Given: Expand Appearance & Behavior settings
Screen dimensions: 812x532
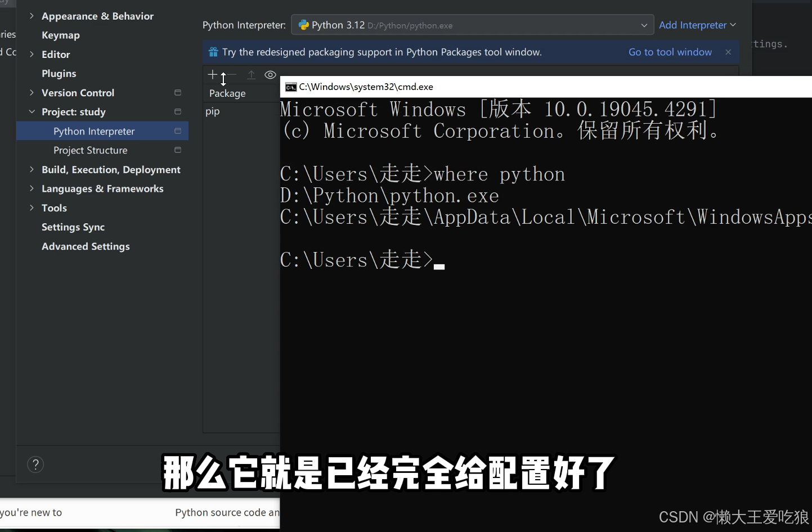Looking at the screenshot, I should [x=32, y=16].
